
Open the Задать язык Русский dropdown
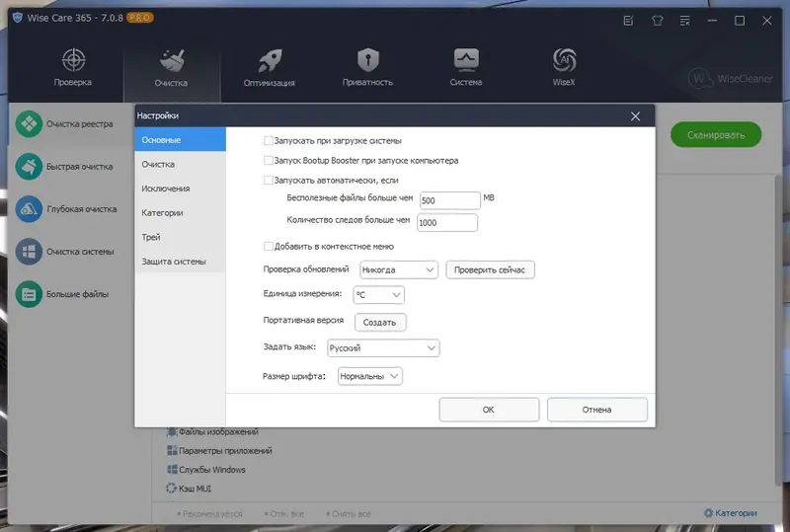click(x=383, y=348)
